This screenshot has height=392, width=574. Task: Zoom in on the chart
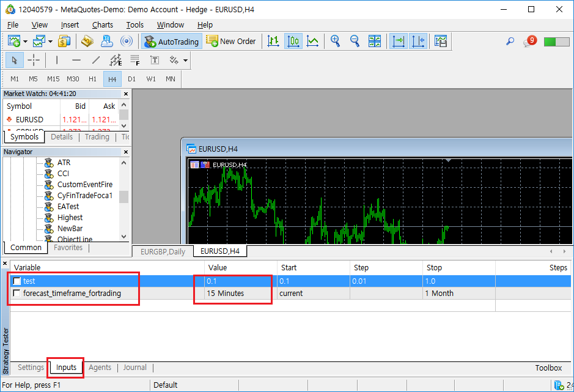(336, 42)
